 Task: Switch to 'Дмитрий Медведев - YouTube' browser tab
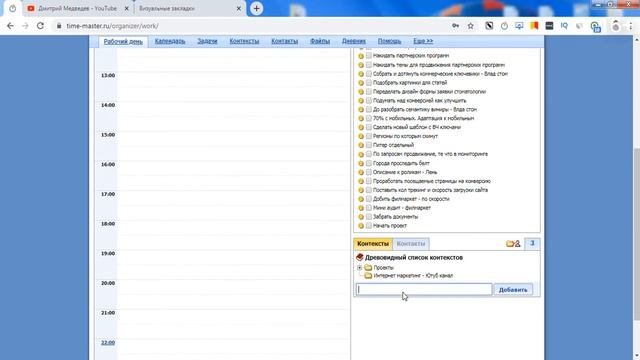point(78,8)
